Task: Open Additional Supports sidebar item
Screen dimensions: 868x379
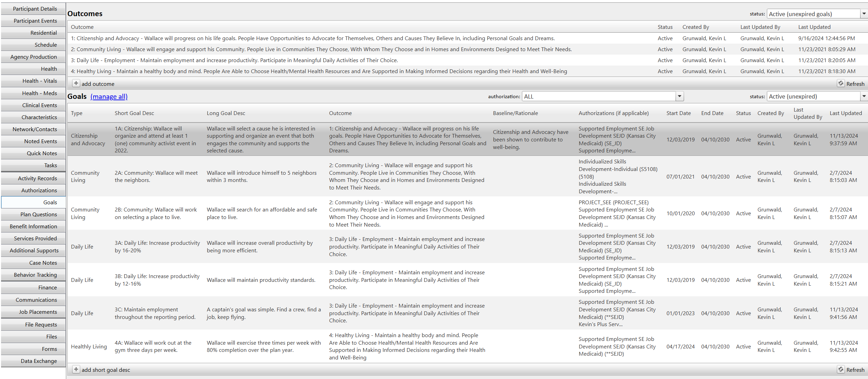Action: pos(33,251)
